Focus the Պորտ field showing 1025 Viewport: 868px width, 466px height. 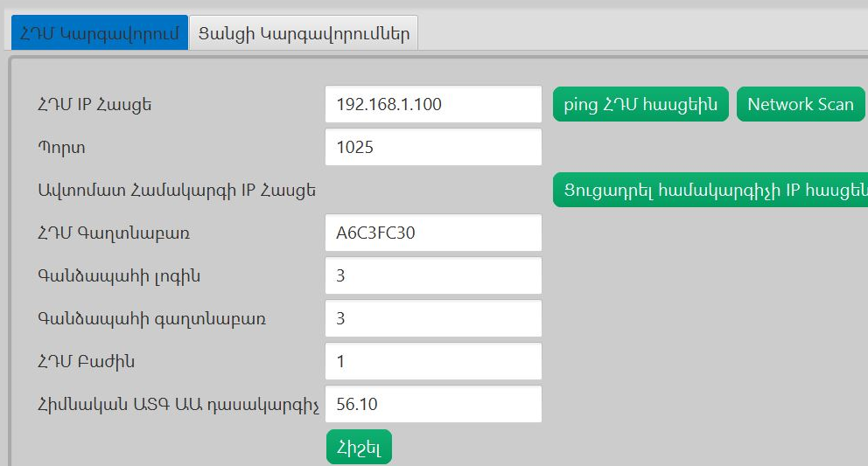click(433, 147)
